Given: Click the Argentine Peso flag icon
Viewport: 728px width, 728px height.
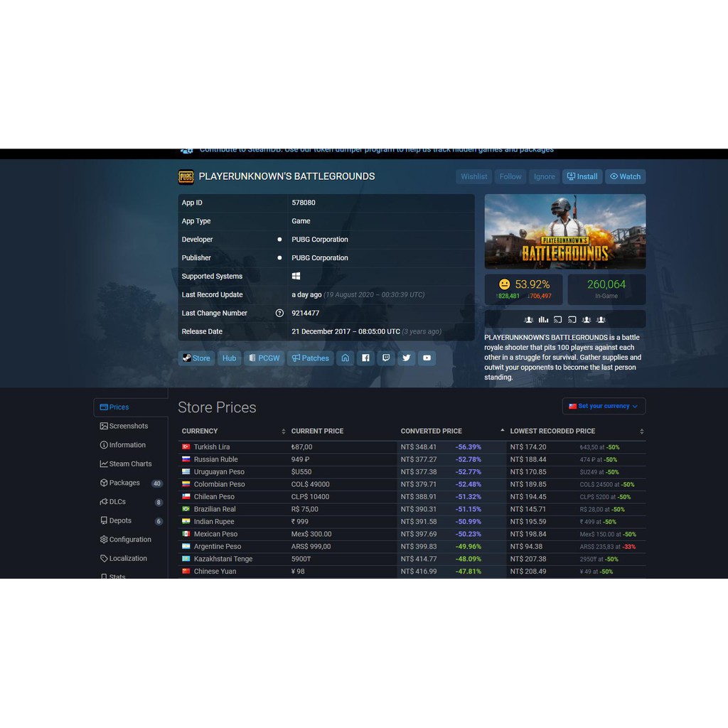Looking at the screenshot, I should 186,546.
